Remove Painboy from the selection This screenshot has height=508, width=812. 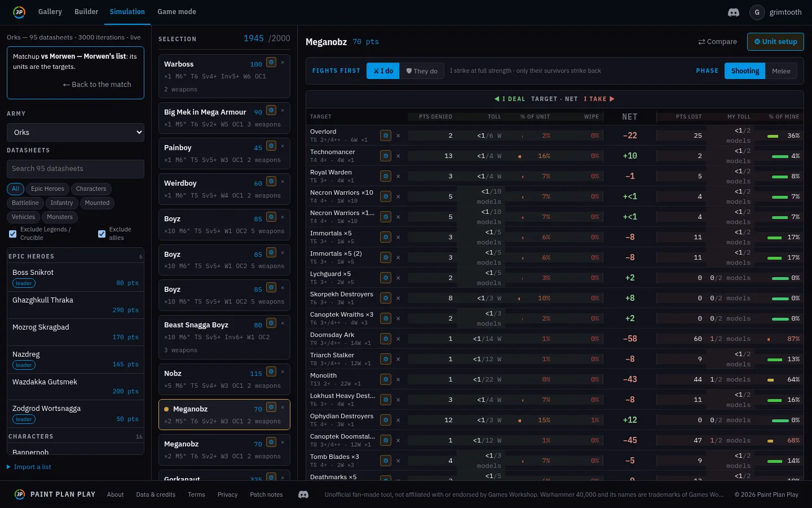pyautogui.click(x=283, y=146)
